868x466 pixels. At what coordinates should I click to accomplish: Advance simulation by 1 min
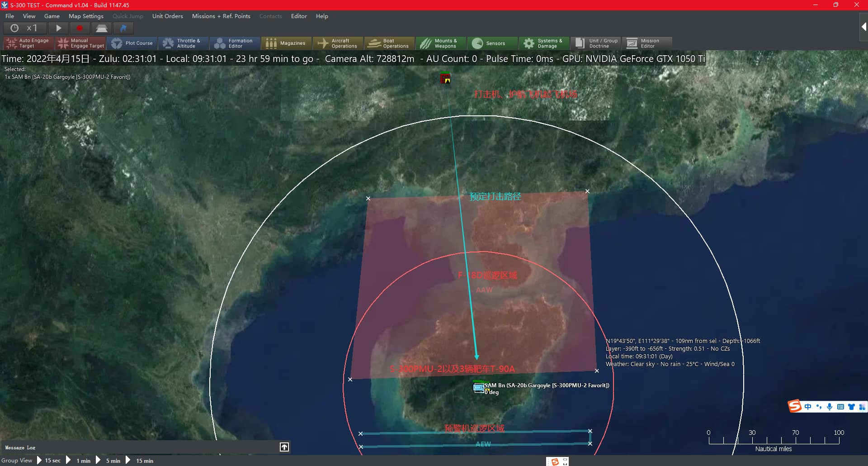tap(79, 461)
